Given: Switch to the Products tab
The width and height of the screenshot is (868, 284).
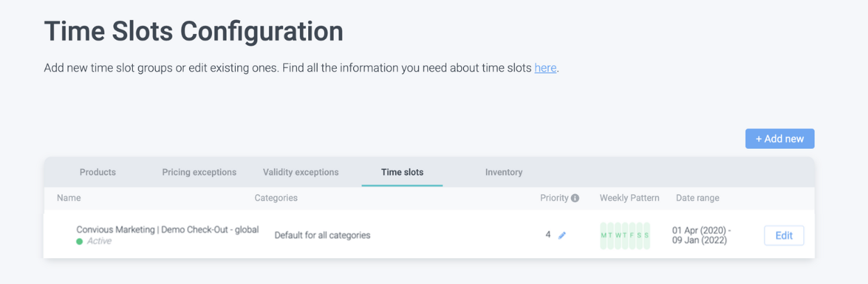Looking at the screenshot, I should [x=97, y=172].
